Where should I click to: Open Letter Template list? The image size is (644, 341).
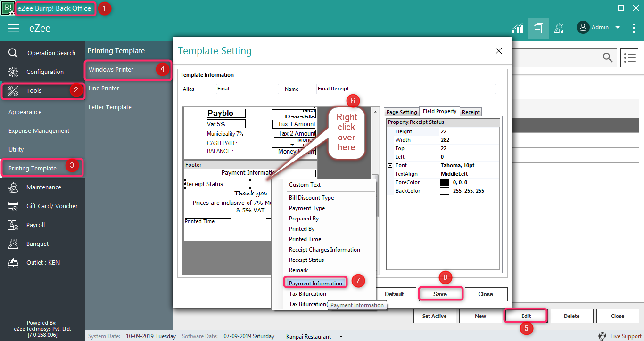[x=110, y=107]
